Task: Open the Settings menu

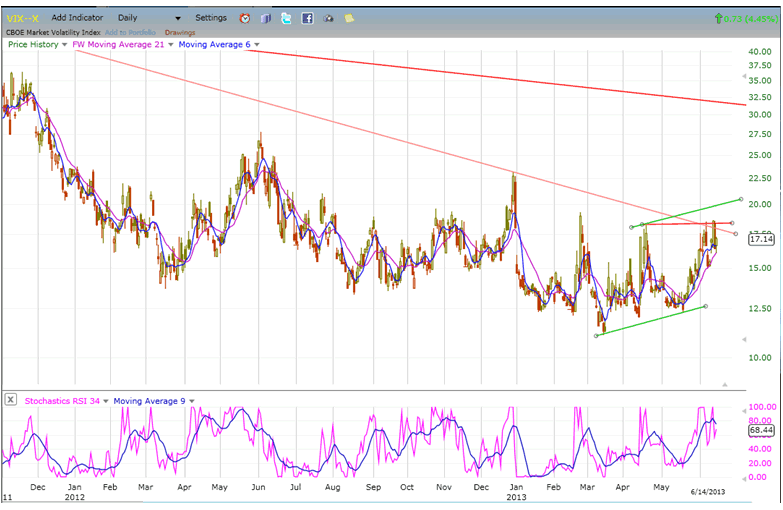Action: click(x=211, y=18)
